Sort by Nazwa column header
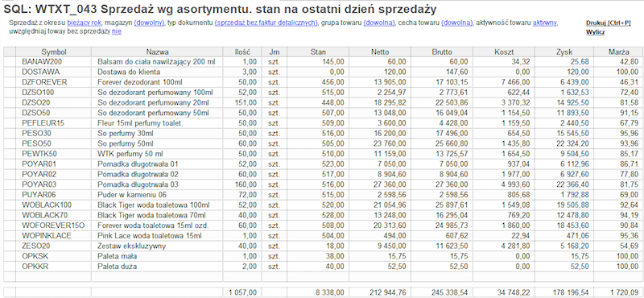The height and width of the screenshot is (298, 644). point(157,52)
